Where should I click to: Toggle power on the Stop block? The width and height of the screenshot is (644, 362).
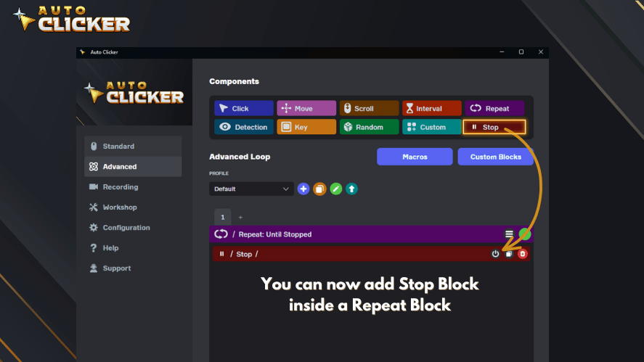[x=495, y=254]
